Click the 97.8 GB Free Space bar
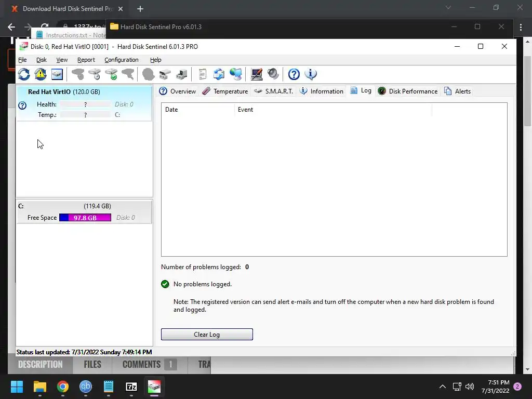Screen dimensions: 532x399 pos(85,218)
